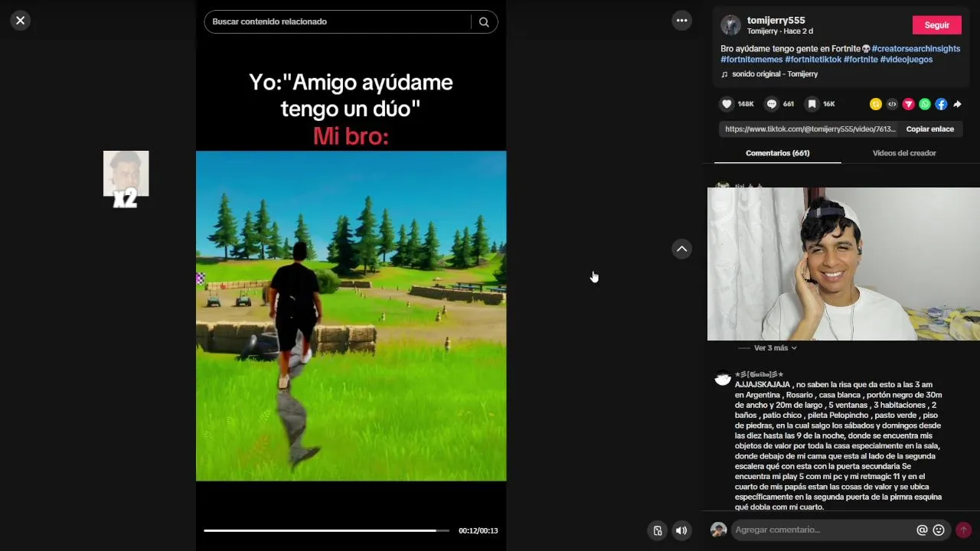Expand replies with Ver 3 más
This screenshot has height=551, width=980.
775,347
